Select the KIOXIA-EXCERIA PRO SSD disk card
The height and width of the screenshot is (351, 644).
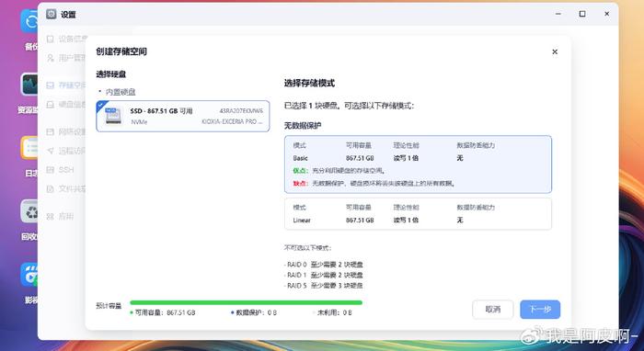click(x=183, y=116)
